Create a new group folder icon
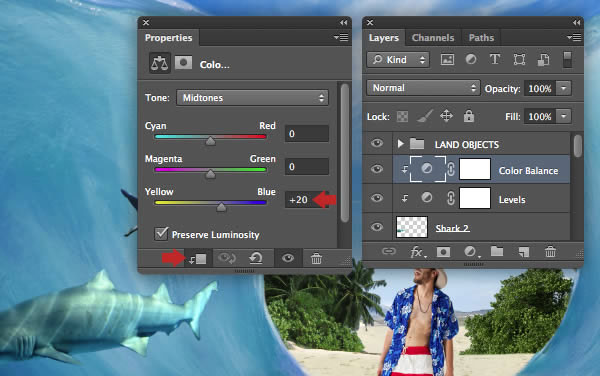600x376 pixels. 497,251
